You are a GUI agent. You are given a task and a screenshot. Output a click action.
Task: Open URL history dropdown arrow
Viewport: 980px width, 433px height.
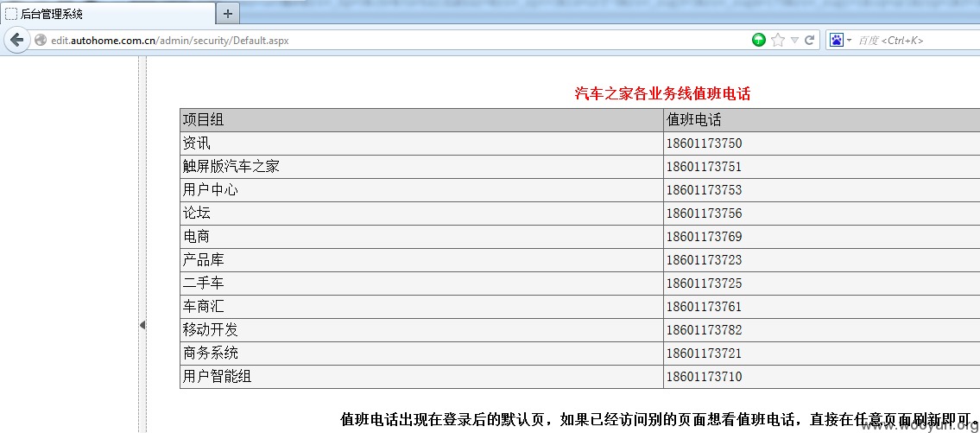click(794, 41)
